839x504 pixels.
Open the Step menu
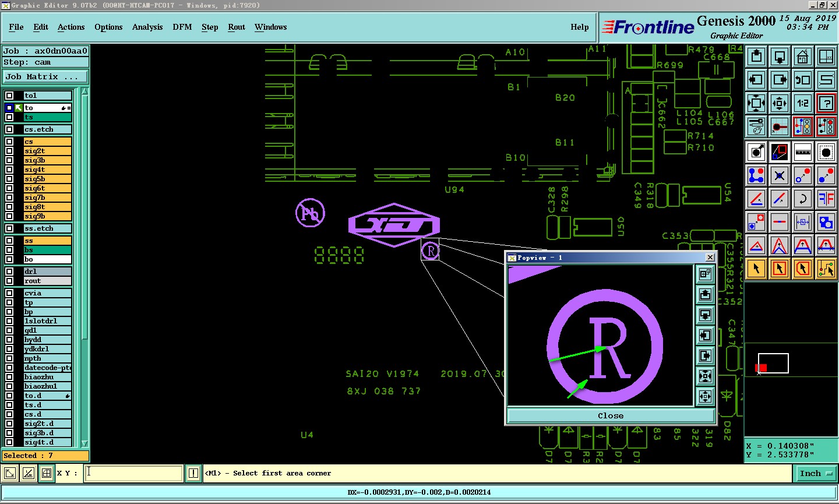pos(210,27)
